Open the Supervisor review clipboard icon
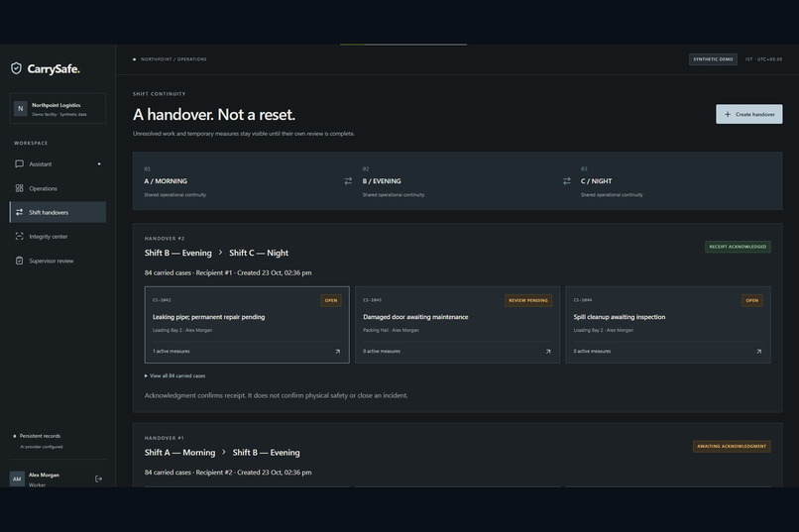Screen dimensions: 799x532 click(x=20, y=261)
